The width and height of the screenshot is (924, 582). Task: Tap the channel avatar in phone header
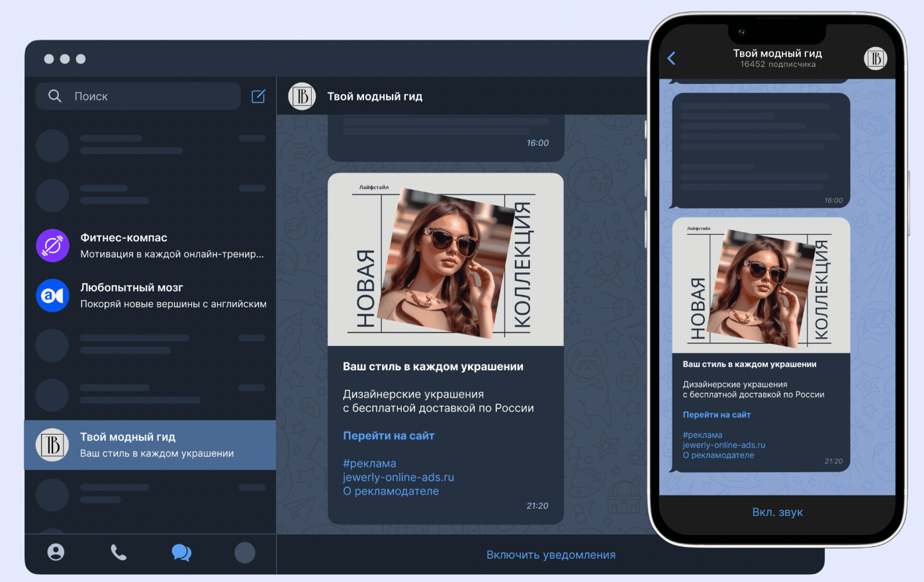click(875, 58)
